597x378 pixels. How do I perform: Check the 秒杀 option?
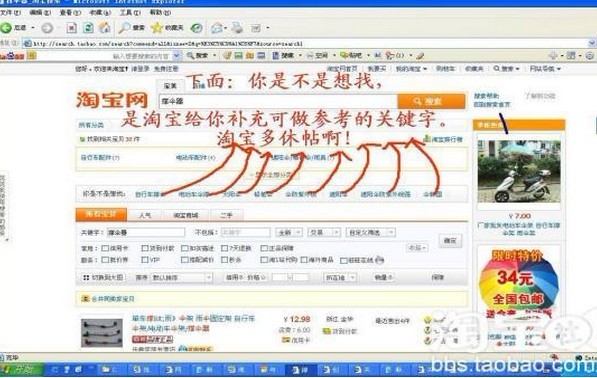click(225, 260)
